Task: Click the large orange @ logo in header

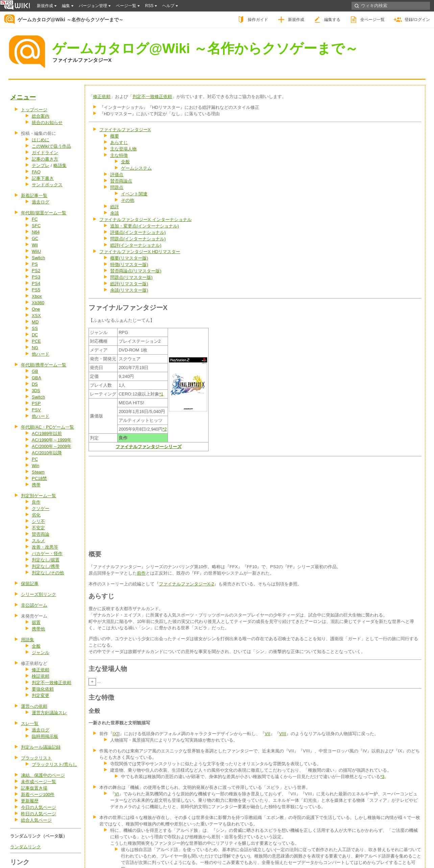Action: pos(27,51)
